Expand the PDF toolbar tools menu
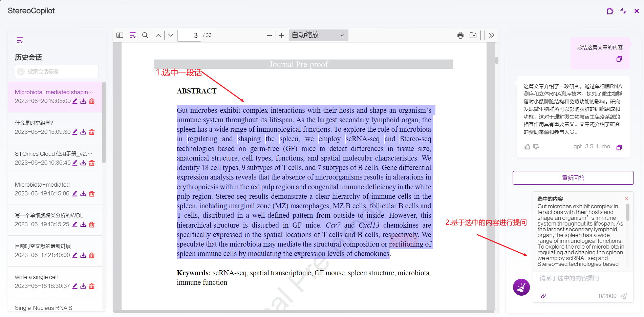The width and height of the screenshot is (644, 317). click(x=492, y=35)
